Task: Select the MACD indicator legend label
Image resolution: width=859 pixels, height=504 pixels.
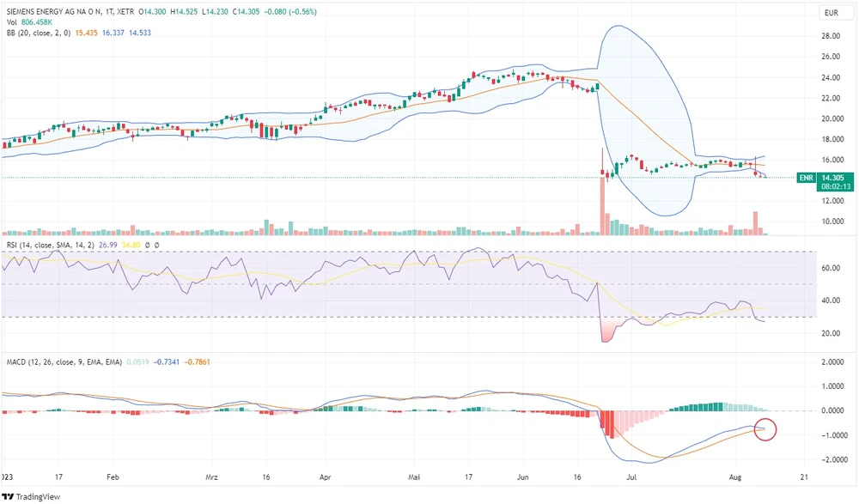Action: click(x=59, y=361)
